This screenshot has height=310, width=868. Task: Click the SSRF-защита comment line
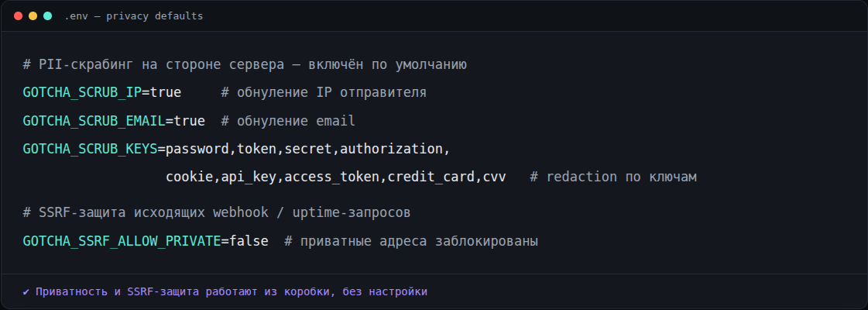pyautogui.click(x=217, y=212)
